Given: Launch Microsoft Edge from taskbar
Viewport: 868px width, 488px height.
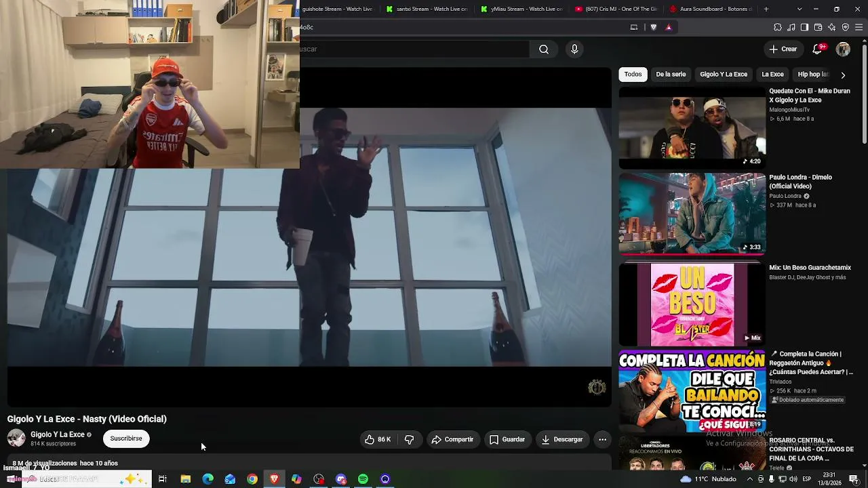Looking at the screenshot, I should click(208, 479).
